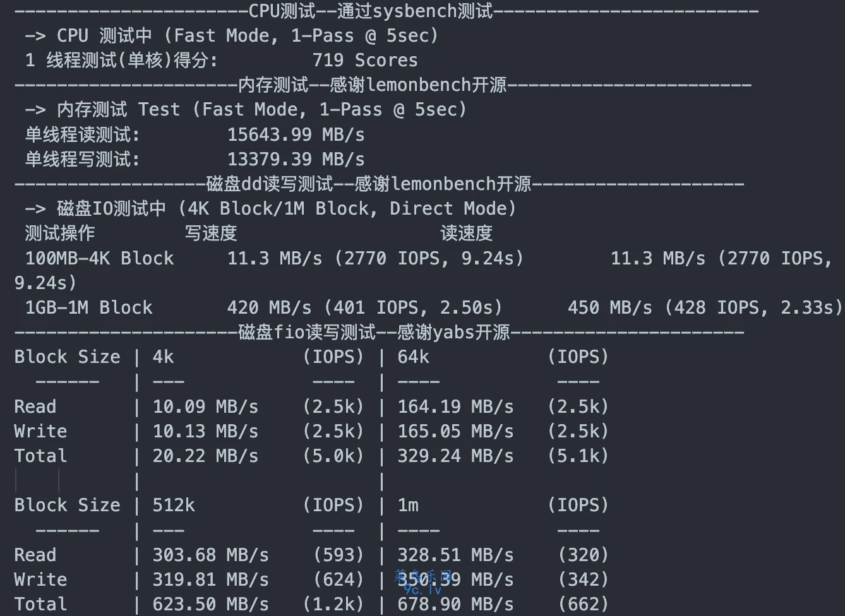Click the "读速度" column header
The height and width of the screenshot is (616, 845).
tap(466, 234)
